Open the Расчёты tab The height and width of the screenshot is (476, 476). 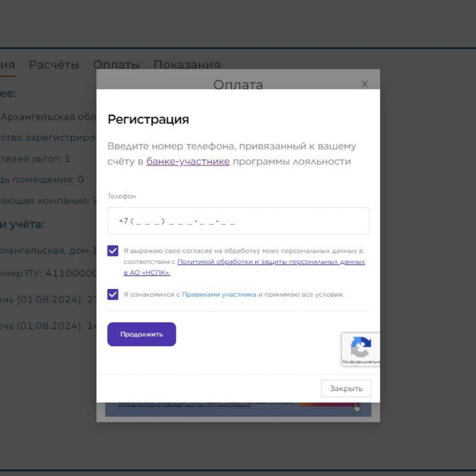tap(54, 65)
